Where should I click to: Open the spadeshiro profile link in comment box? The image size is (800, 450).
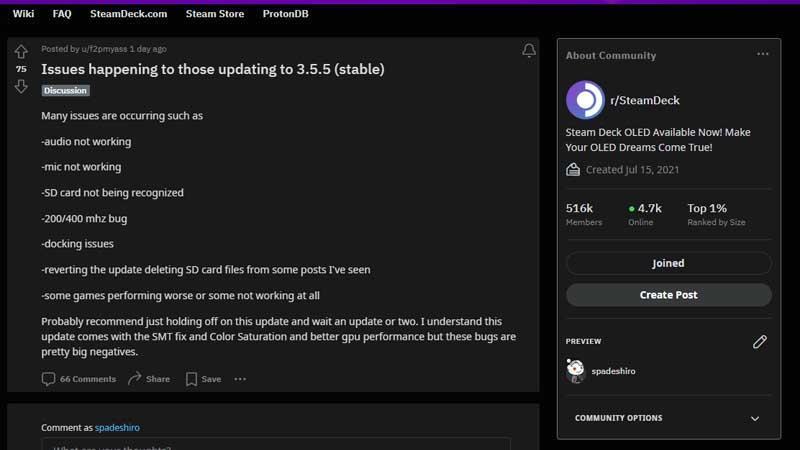pos(117,428)
